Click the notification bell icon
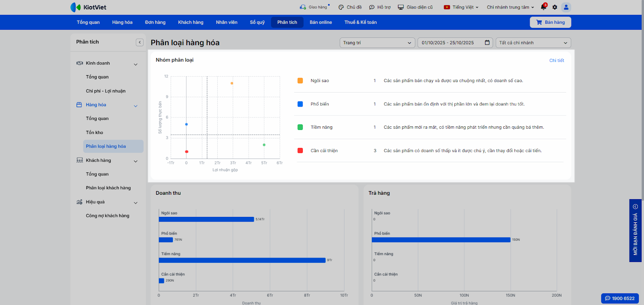This screenshot has height=305, width=644. pos(543,7)
